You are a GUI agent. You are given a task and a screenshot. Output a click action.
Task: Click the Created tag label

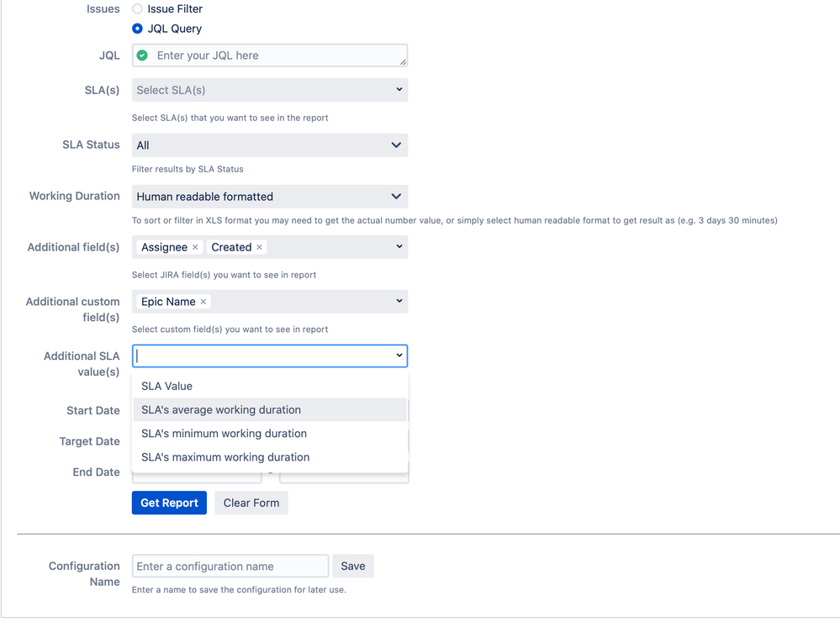pyautogui.click(x=231, y=247)
